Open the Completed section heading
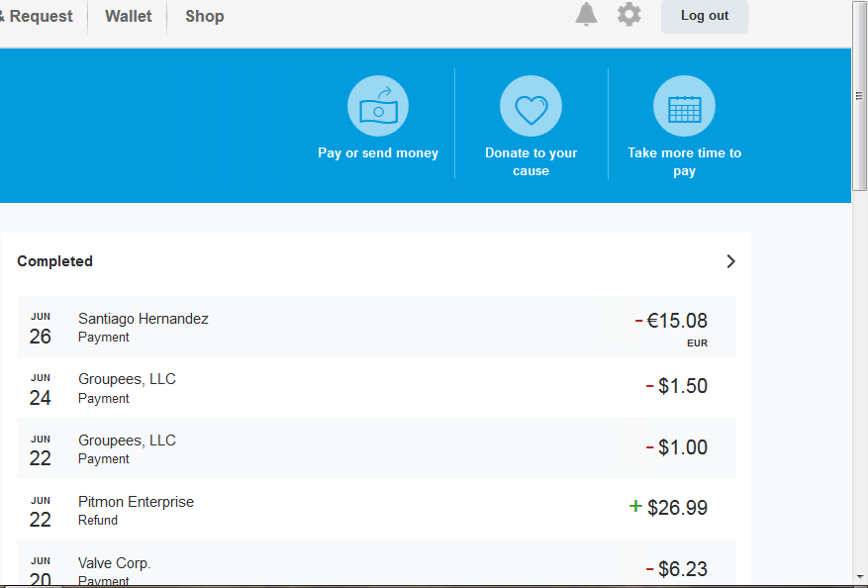The image size is (868, 588). tap(54, 261)
